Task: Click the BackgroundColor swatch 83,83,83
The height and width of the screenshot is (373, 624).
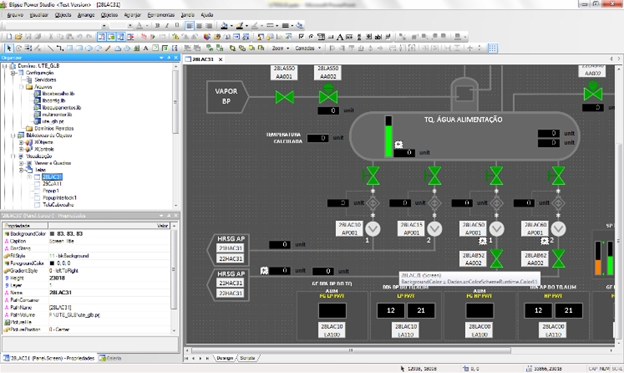Action: pos(52,234)
